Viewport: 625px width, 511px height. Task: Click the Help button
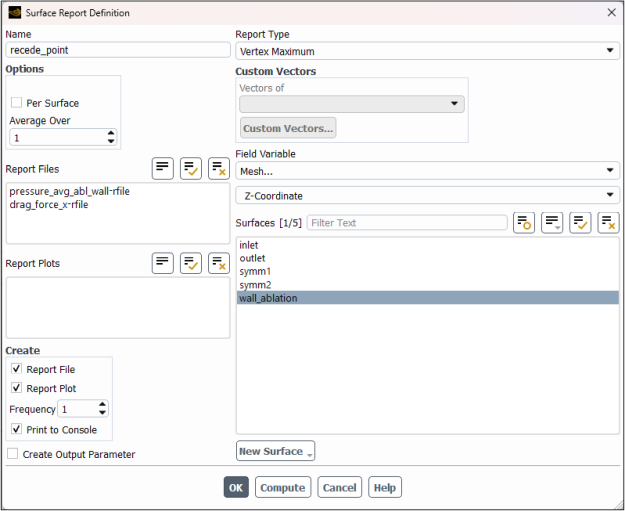pos(384,488)
